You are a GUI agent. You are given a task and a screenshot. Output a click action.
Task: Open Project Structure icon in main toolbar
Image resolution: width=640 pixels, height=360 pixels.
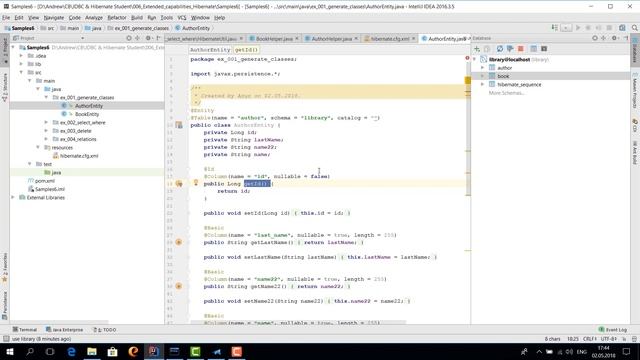(x=622, y=28)
